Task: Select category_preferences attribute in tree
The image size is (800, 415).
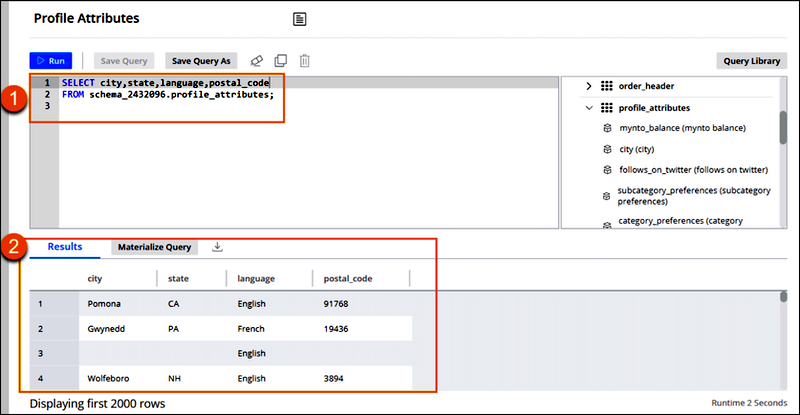Action: 681,221
